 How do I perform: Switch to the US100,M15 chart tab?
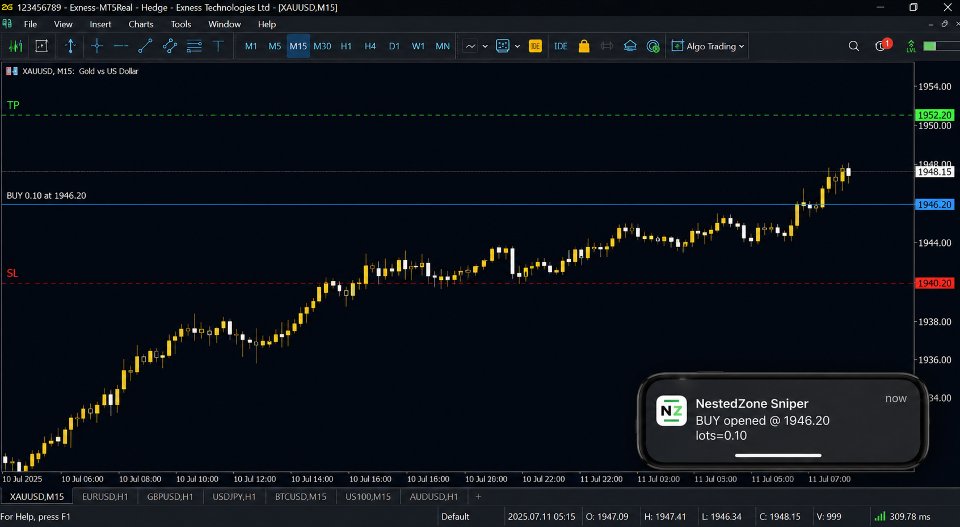pos(368,496)
